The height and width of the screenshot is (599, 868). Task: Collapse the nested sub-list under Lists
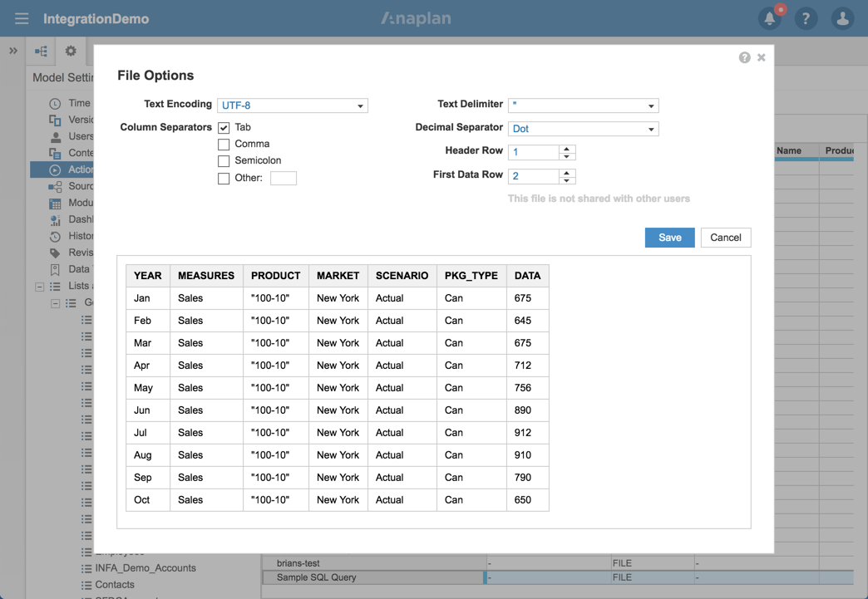pos(55,303)
